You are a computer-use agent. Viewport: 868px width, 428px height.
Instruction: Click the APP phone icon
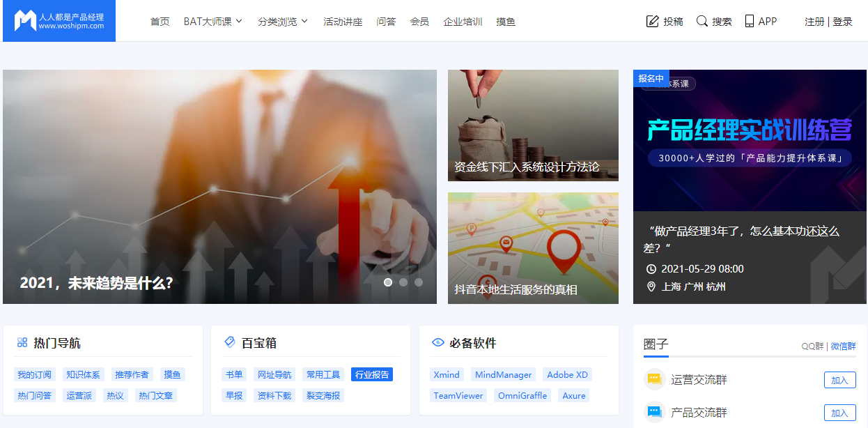(x=750, y=21)
